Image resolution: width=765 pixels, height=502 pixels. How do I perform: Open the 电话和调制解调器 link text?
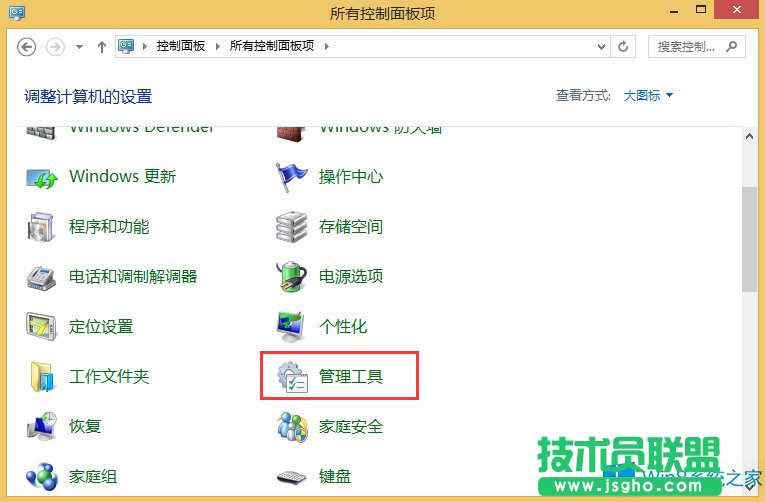tap(133, 277)
